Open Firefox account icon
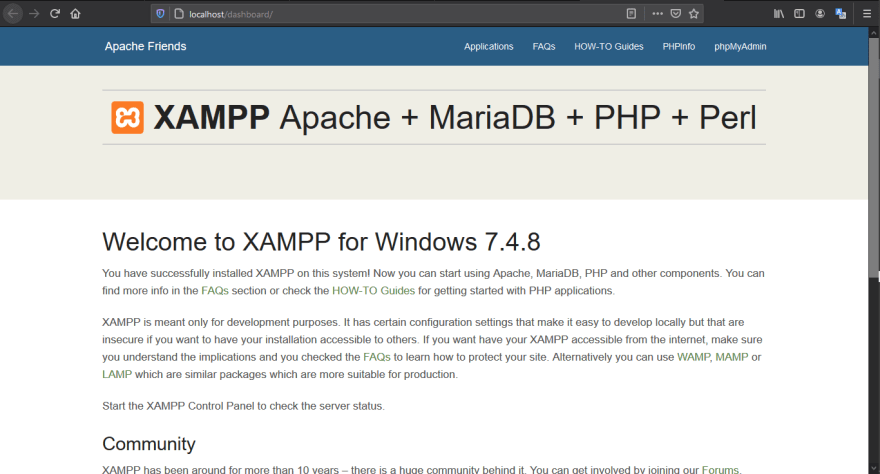This screenshot has width=880, height=474. [820, 14]
